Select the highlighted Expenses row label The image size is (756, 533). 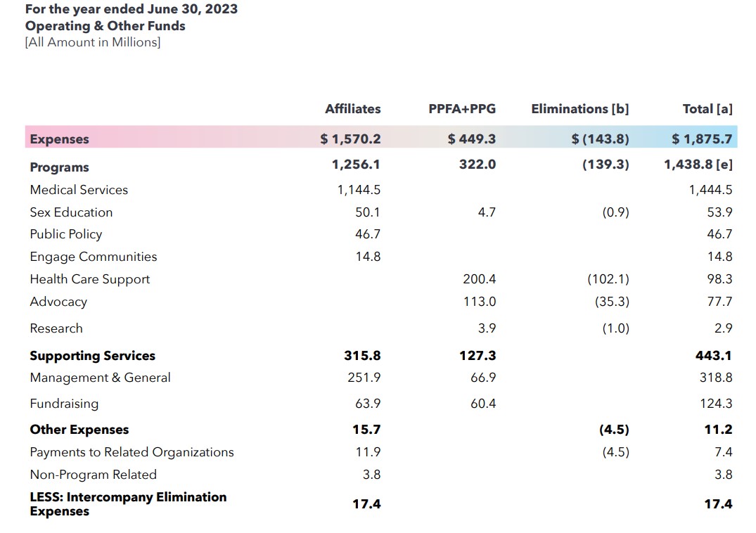[x=60, y=139]
